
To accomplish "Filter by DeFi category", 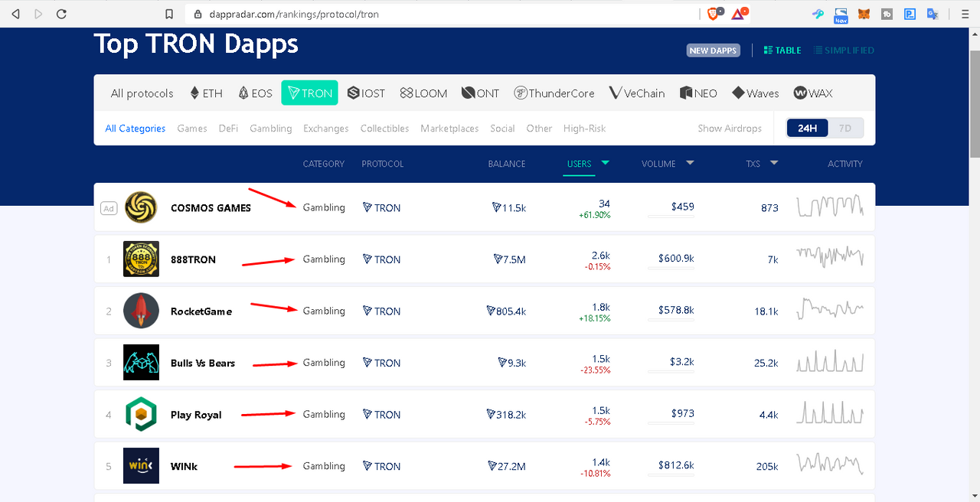I will pyautogui.click(x=228, y=129).
